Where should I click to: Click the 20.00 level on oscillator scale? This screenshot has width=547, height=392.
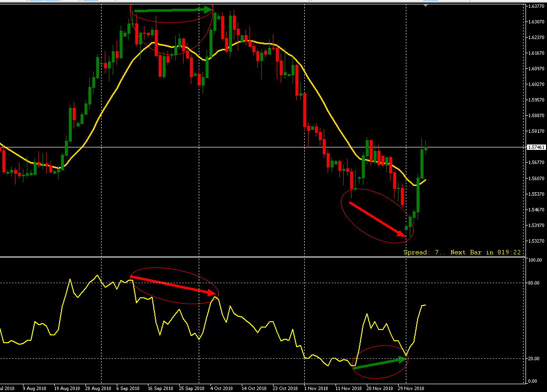[x=533, y=359]
